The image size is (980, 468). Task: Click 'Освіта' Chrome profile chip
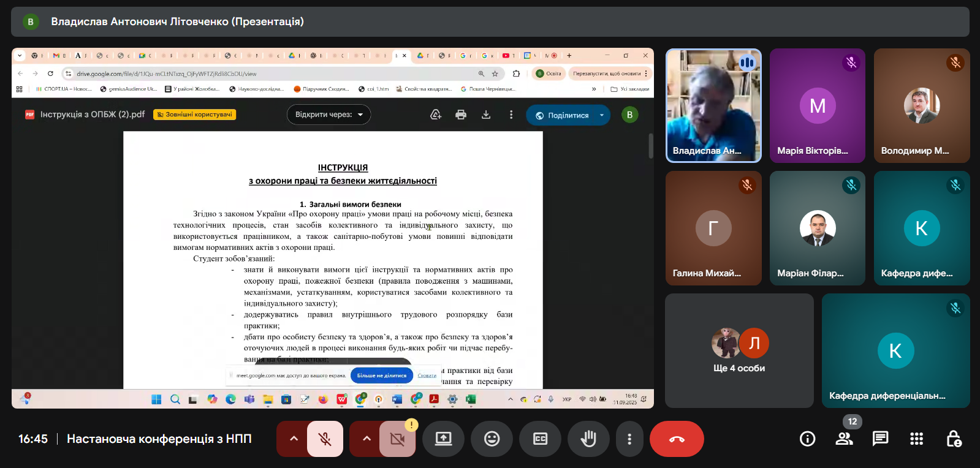[549, 74]
